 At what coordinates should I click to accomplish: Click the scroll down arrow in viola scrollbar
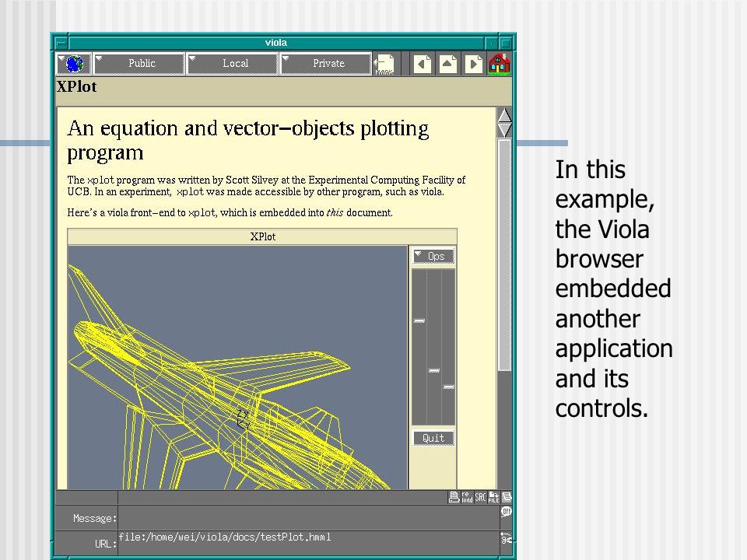(504, 130)
